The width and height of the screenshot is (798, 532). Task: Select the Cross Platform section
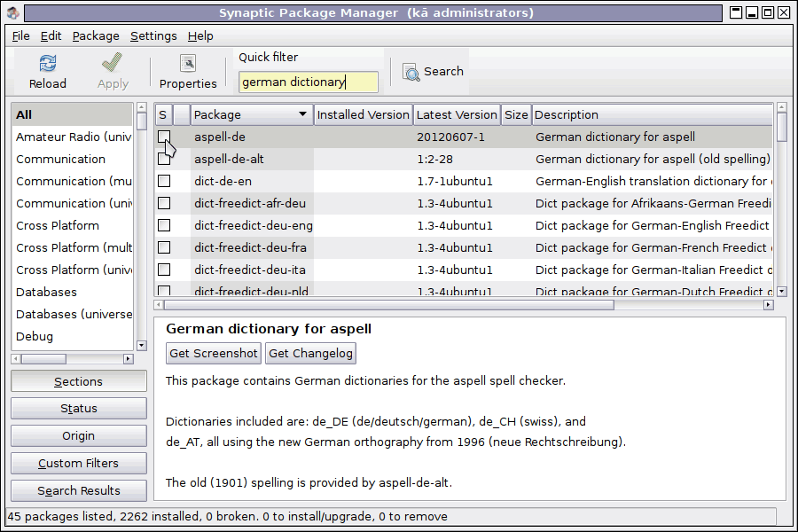[73, 225]
